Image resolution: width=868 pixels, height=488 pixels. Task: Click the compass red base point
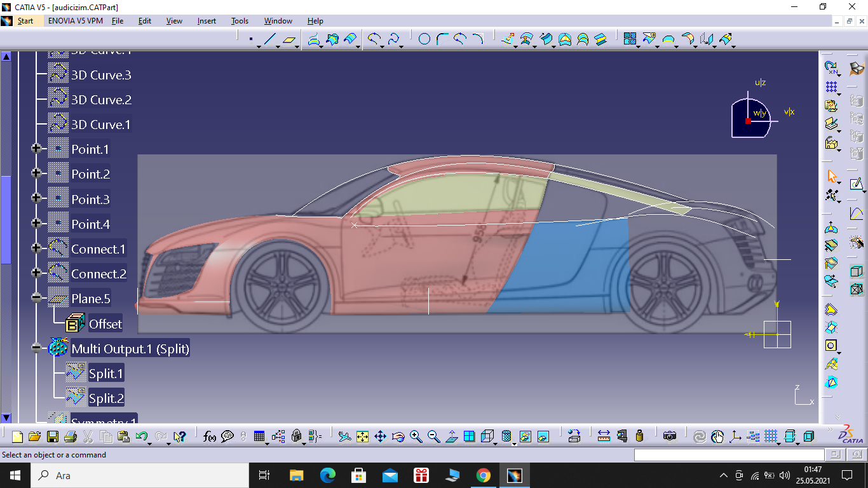(748, 121)
